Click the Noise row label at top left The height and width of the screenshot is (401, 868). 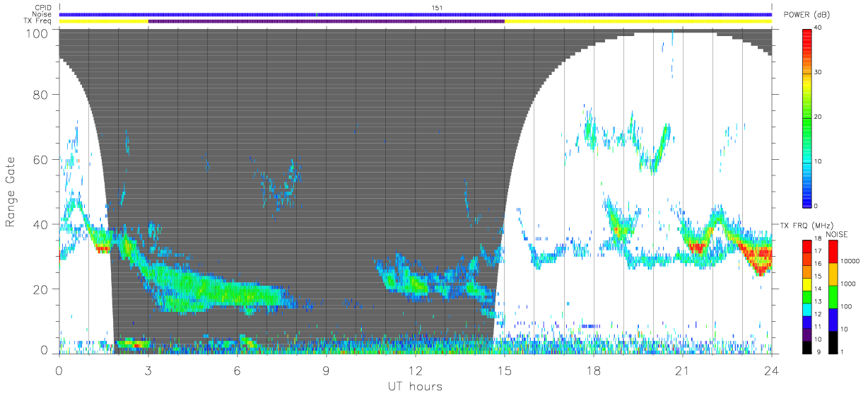(43, 14)
